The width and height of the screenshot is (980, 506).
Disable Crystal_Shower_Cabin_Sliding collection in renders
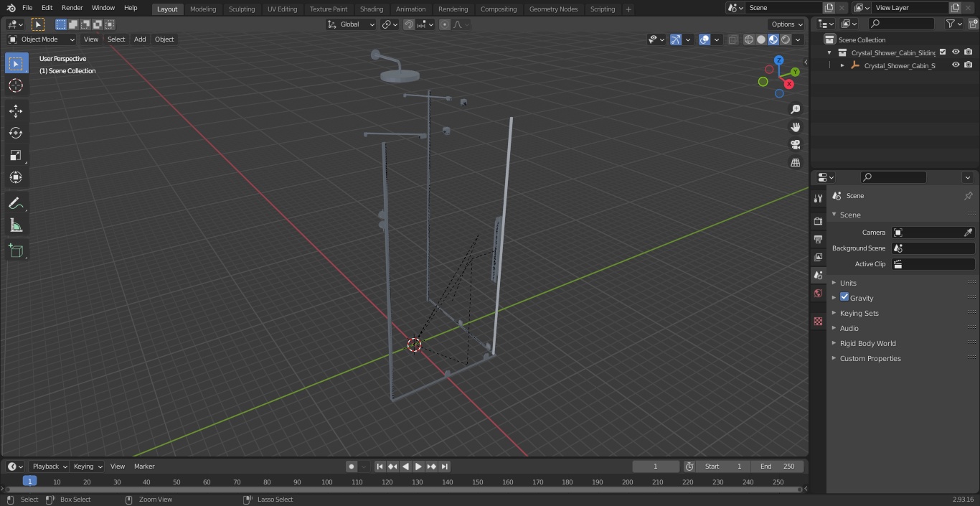point(969,52)
